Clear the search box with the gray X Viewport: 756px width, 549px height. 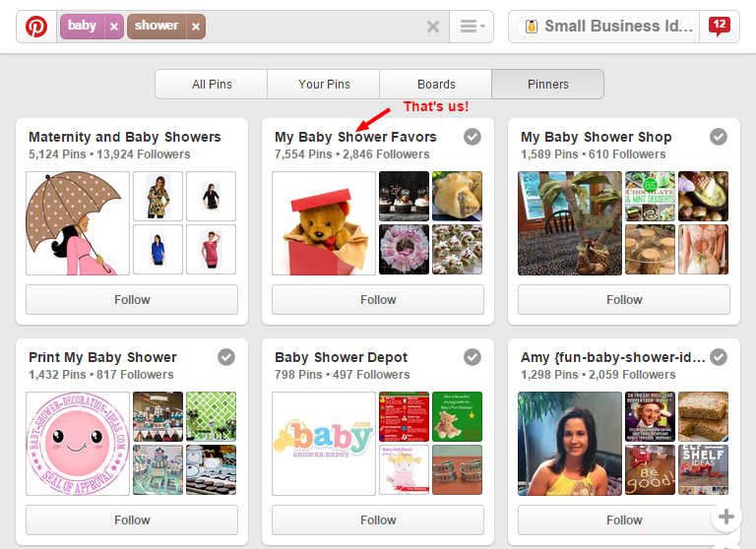[433, 27]
